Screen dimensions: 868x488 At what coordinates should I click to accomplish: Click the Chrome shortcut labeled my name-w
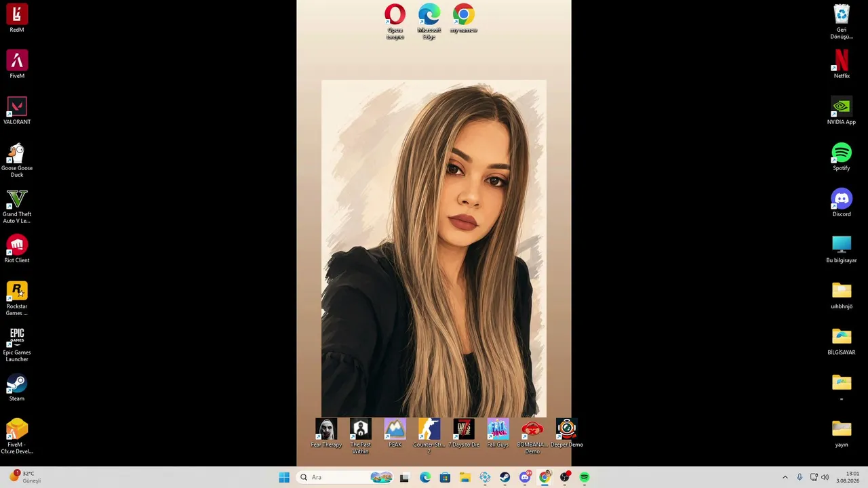464,18
